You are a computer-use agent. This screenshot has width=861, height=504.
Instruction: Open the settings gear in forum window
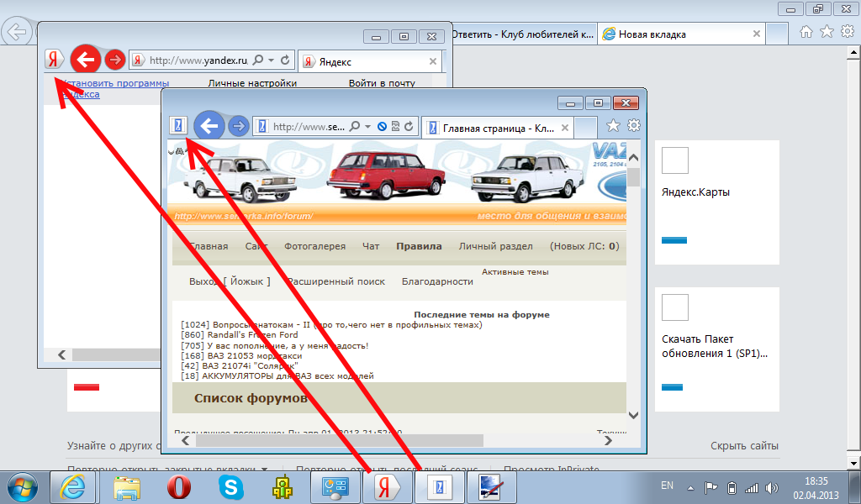634,126
